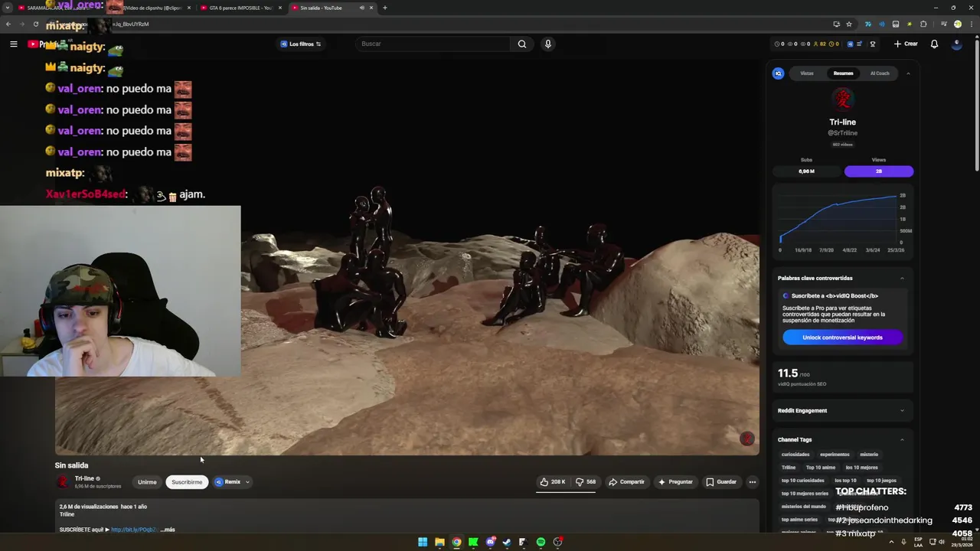Click the Preguntar button
This screenshot has height=551, width=980.
pos(675,482)
